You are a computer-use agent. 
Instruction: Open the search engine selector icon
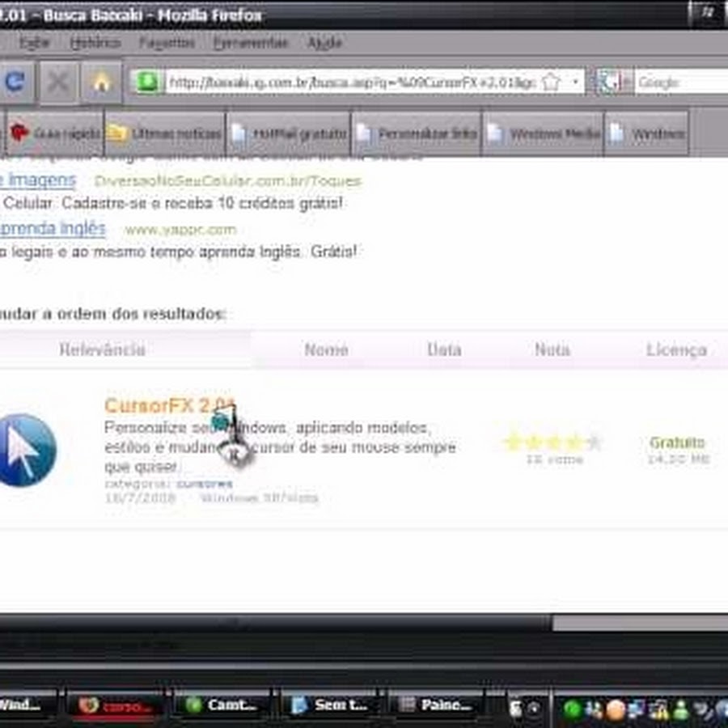point(608,83)
